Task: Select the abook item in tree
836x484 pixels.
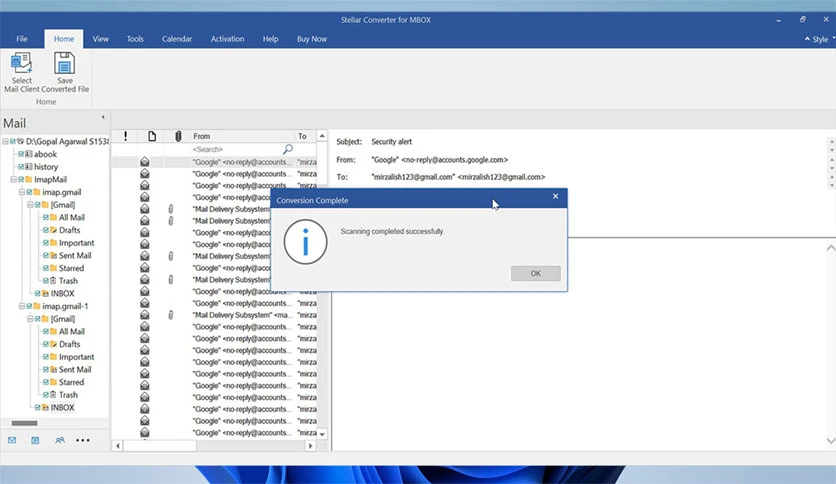Action: (45, 154)
